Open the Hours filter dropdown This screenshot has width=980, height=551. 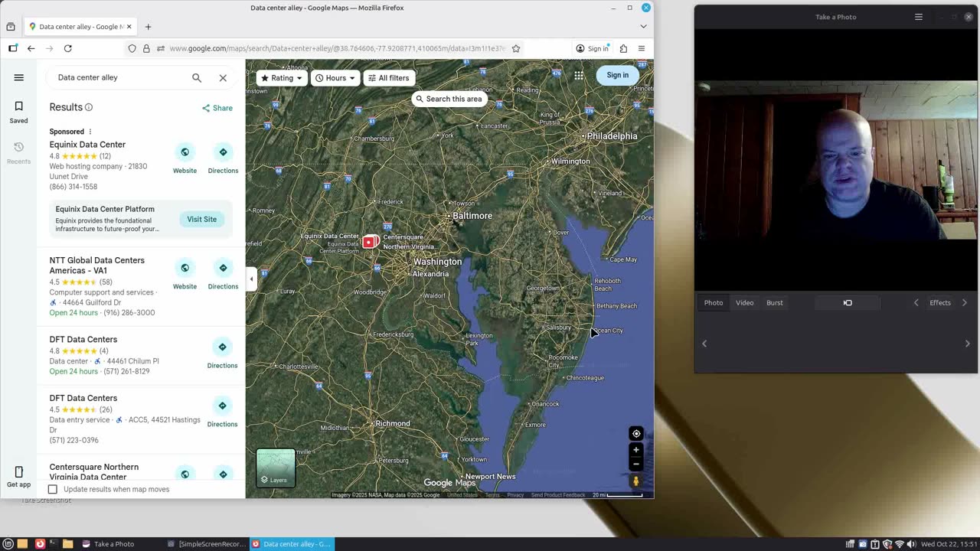click(x=335, y=78)
